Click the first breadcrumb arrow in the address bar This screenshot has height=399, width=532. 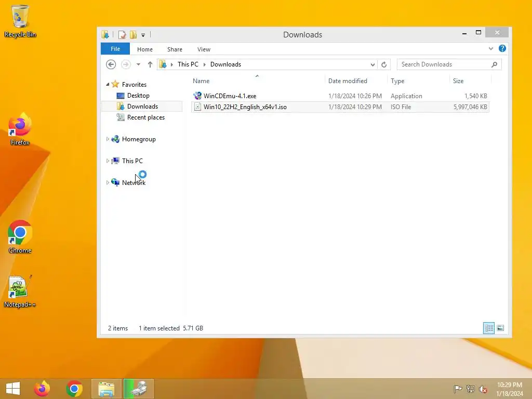tap(171, 64)
